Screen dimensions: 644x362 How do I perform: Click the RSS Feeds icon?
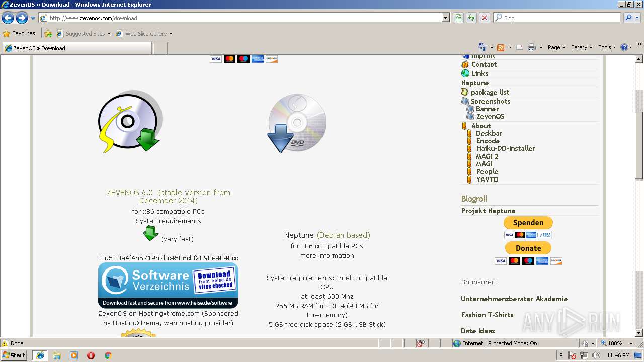501,47
